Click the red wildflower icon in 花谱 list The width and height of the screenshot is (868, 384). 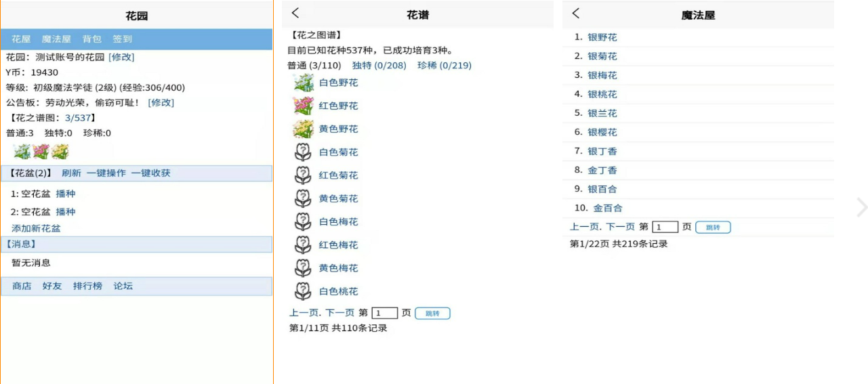click(x=303, y=106)
